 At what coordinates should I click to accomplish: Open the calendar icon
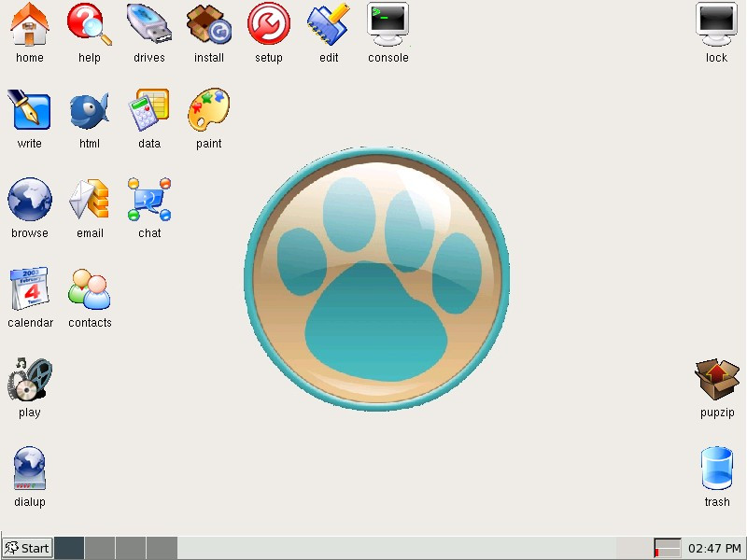click(30, 289)
